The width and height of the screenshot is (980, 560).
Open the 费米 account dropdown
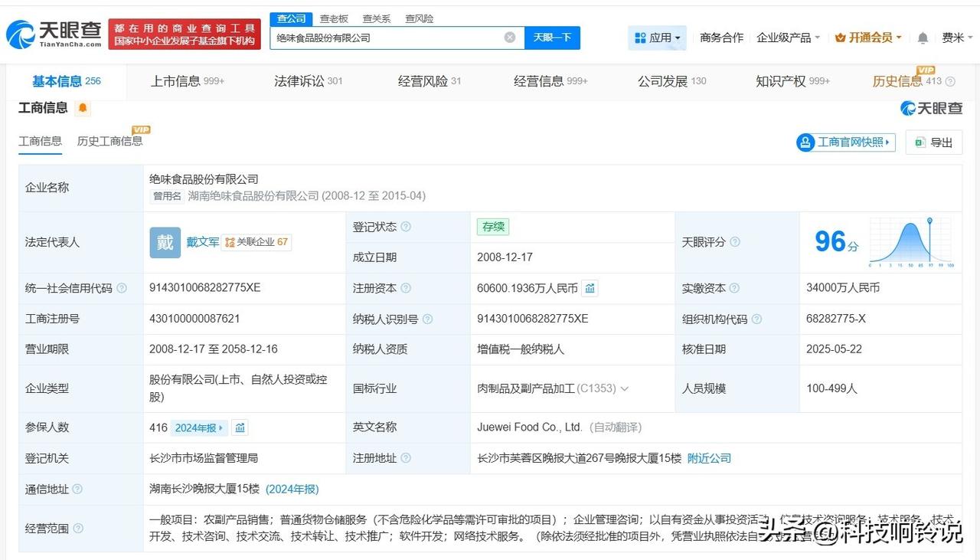click(x=957, y=37)
